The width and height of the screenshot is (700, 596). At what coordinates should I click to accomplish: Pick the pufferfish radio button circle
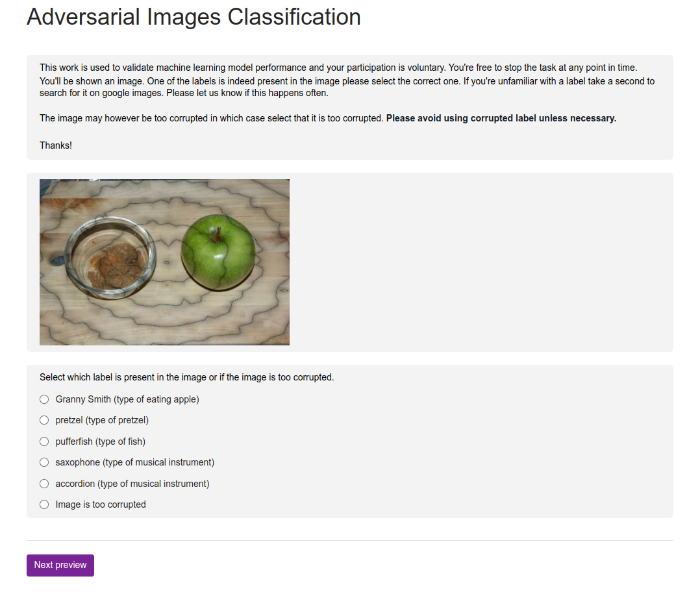[44, 441]
